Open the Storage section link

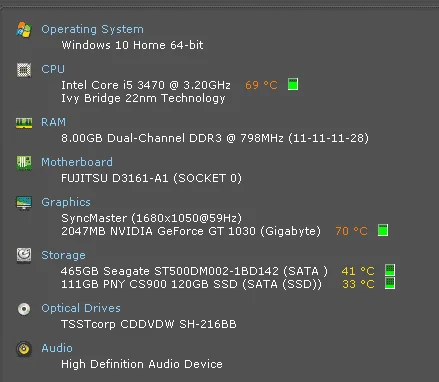[x=63, y=255]
